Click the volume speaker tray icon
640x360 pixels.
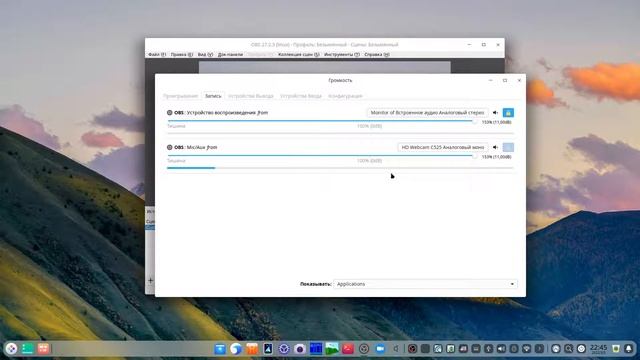(x=501, y=349)
